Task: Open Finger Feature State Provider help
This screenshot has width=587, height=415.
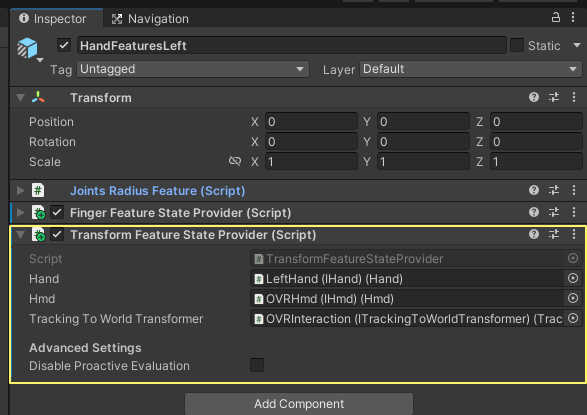Action: [x=534, y=212]
